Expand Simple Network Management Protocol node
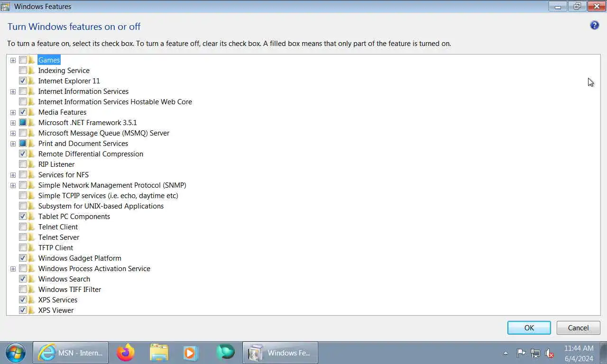The height and width of the screenshot is (364, 607). [13, 185]
